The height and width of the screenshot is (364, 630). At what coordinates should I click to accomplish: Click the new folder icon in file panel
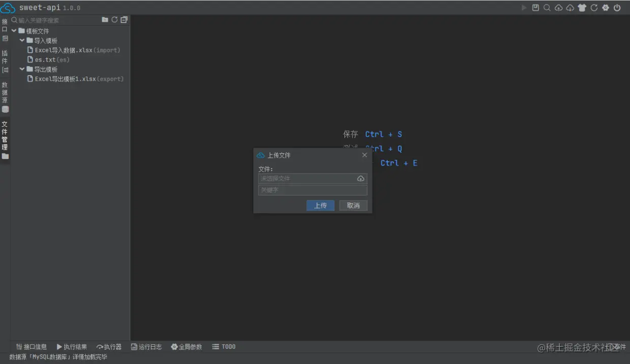coord(105,20)
